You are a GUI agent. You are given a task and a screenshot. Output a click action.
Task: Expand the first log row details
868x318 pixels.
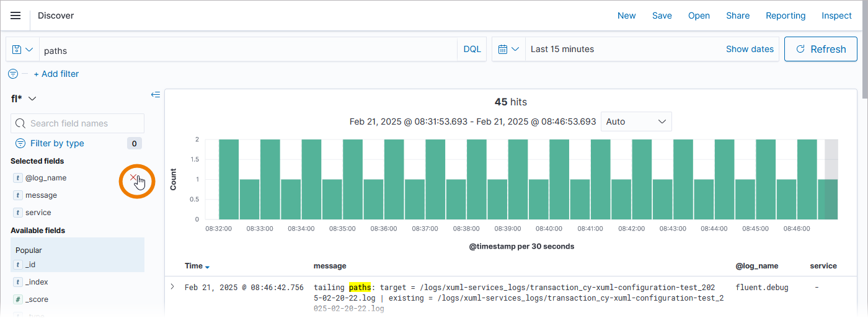[172, 287]
